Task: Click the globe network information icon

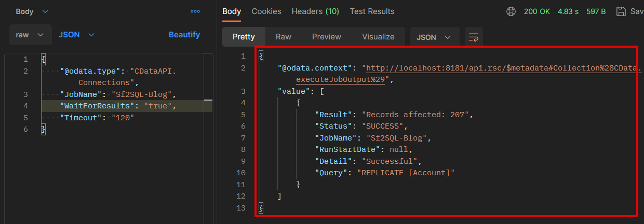Action: click(x=511, y=11)
